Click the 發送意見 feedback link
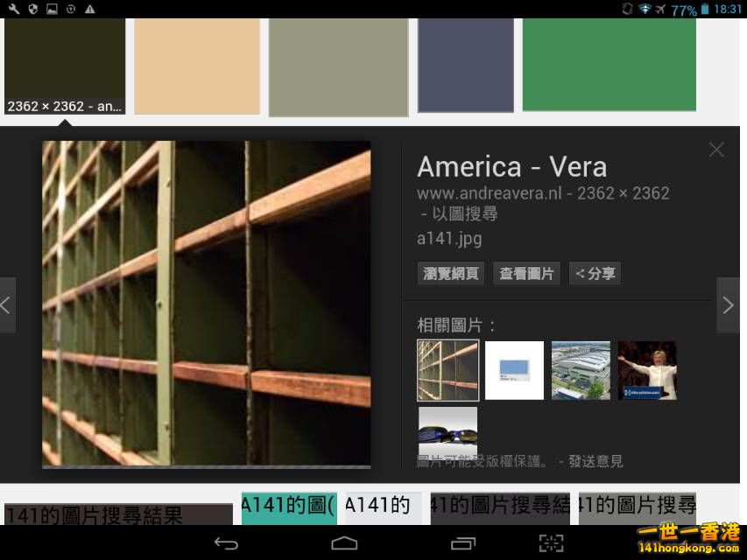 tap(595, 461)
